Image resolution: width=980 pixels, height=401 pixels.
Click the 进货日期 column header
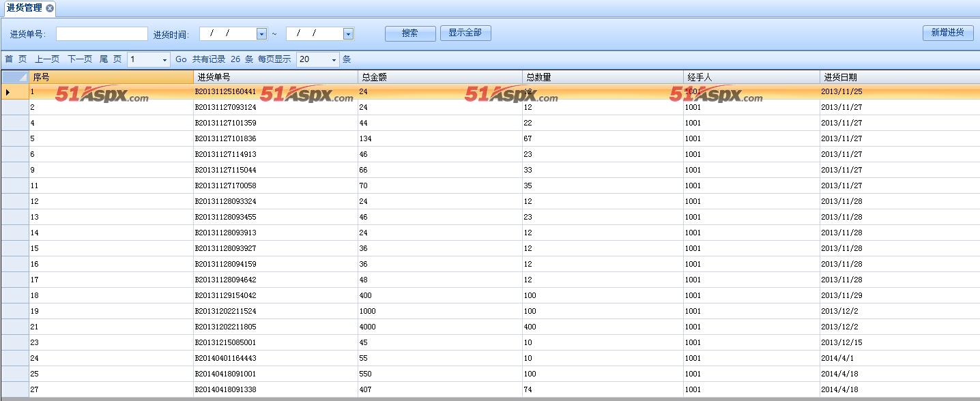click(x=899, y=77)
